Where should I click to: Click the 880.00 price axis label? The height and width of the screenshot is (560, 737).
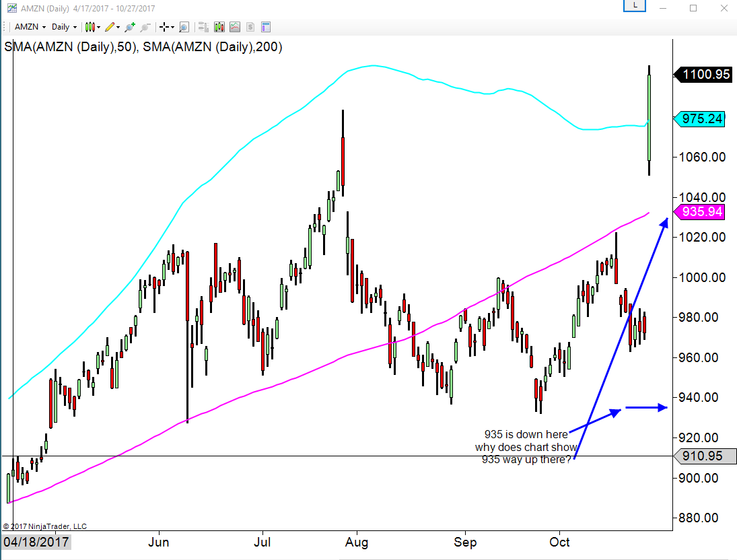(698, 518)
